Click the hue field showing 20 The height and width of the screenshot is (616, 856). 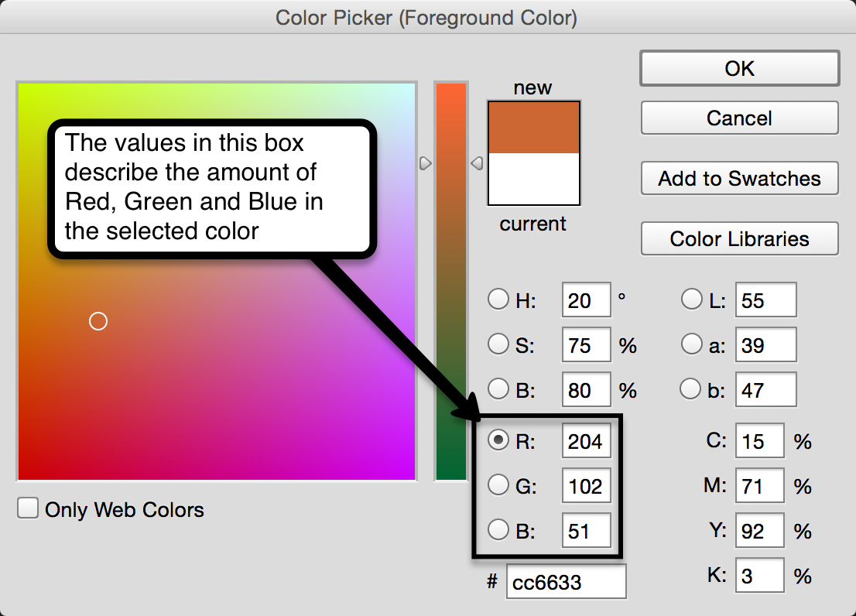[x=586, y=300]
